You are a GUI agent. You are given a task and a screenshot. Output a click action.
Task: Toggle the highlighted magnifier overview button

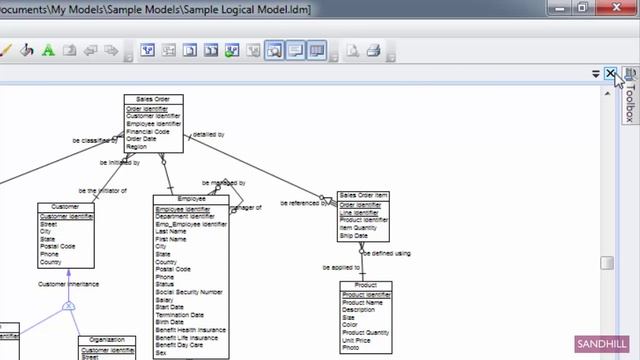pos(274,51)
